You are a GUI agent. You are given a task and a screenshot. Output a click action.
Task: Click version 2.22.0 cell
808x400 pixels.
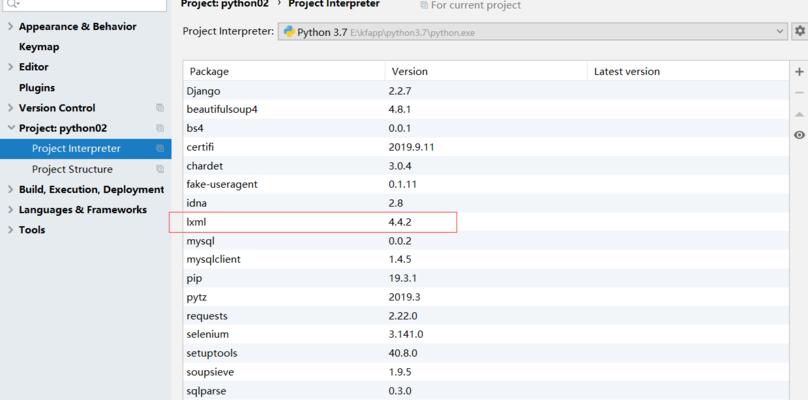pyautogui.click(x=403, y=315)
